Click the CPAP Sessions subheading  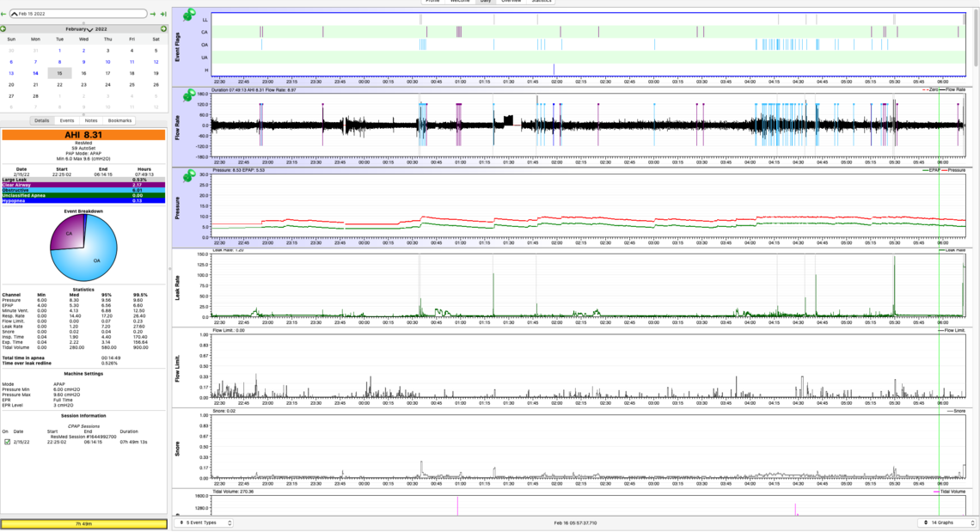click(x=83, y=426)
